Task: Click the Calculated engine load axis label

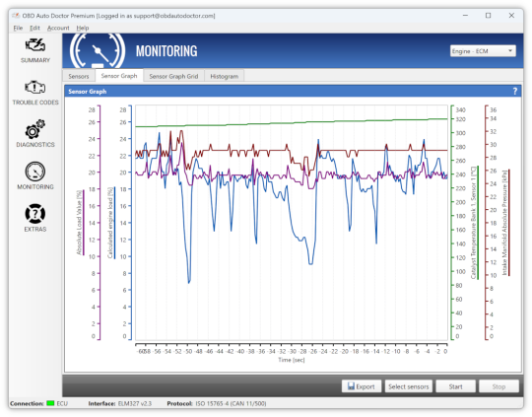Action: pos(110,223)
